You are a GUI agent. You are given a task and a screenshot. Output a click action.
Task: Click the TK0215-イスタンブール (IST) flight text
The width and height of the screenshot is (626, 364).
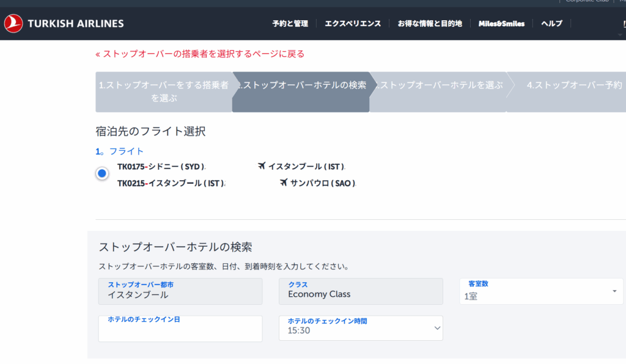pos(171,183)
